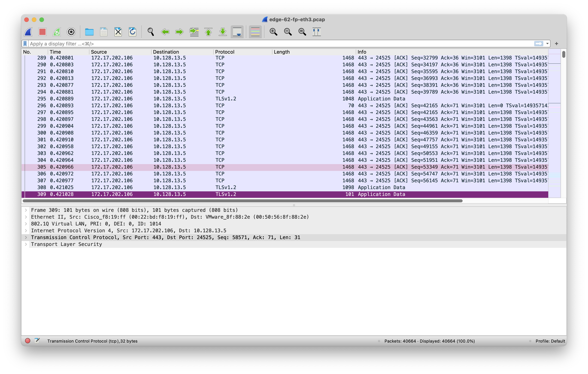Click the packet list vertical scrollbar thumb
The image size is (588, 374).
click(x=564, y=54)
